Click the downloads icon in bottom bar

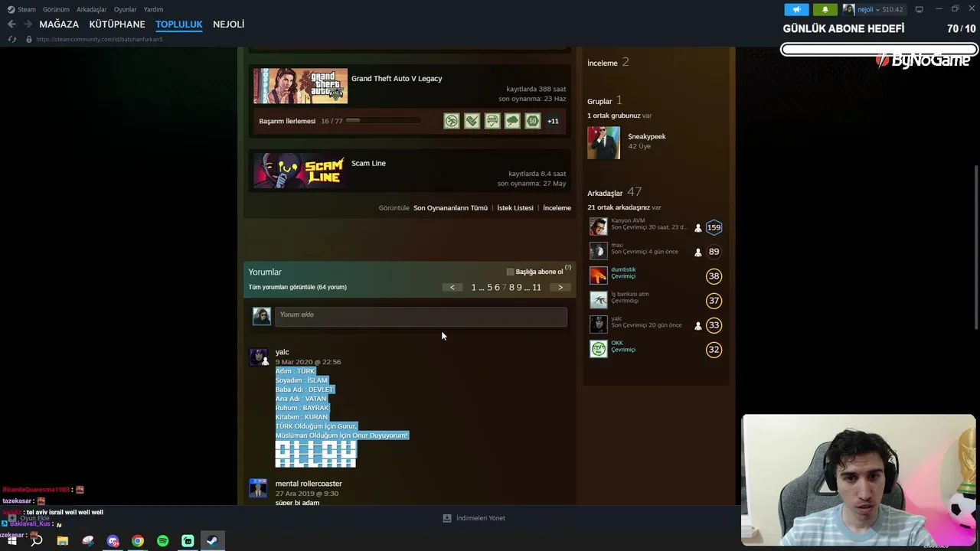[x=447, y=518]
